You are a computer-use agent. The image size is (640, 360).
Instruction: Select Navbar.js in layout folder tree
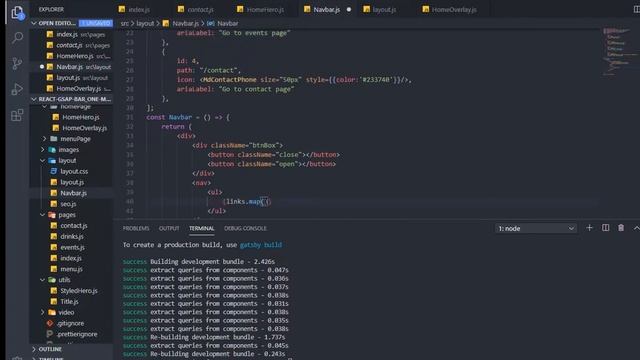point(71,193)
